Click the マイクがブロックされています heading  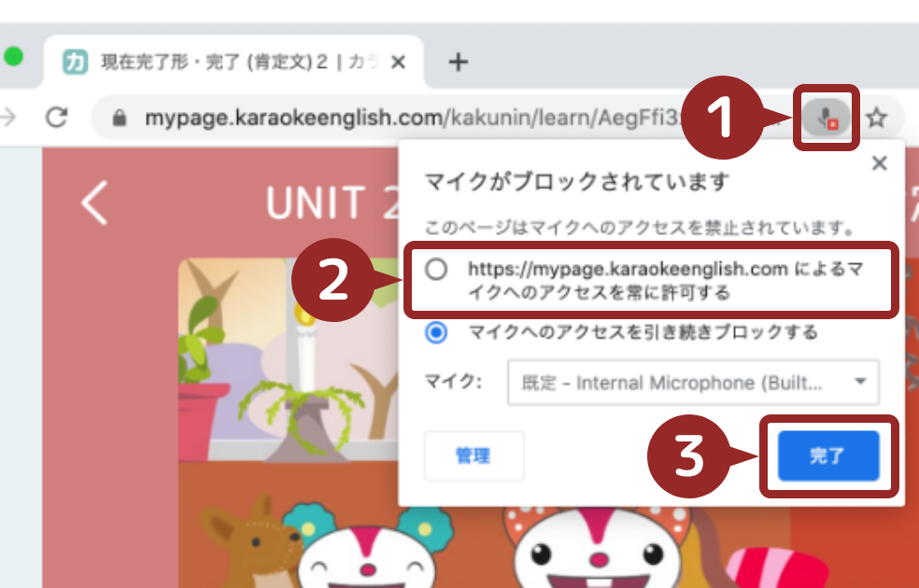tap(577, 181)
